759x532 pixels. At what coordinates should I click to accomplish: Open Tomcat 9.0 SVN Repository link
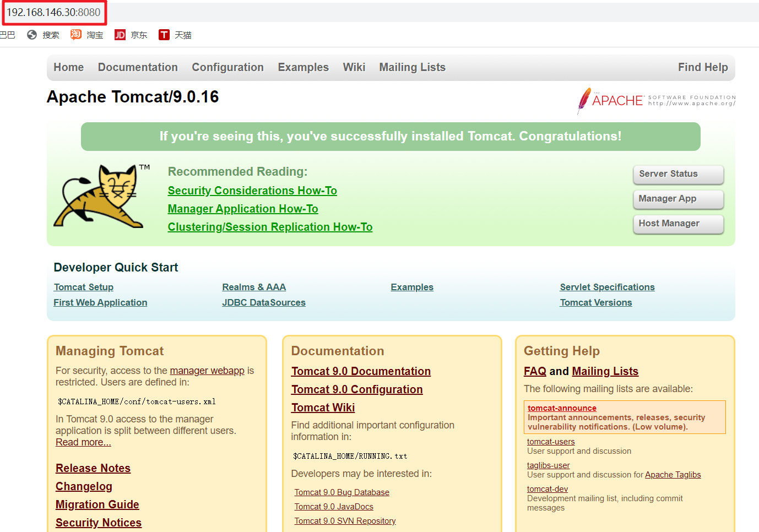click(x=345, y=521)
